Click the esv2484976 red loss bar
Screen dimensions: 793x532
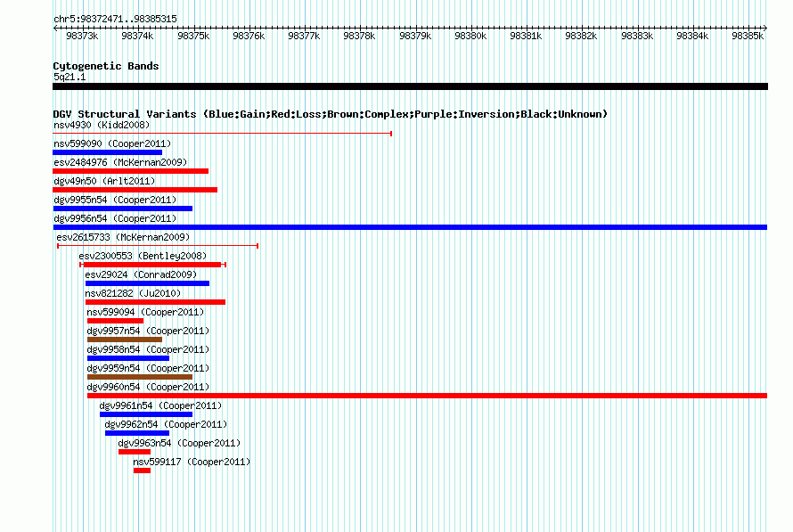click(x=130, y=171)
